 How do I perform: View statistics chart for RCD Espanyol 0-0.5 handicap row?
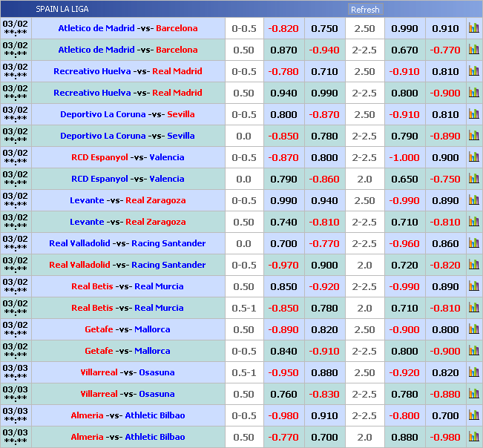[x=473, y=157]
